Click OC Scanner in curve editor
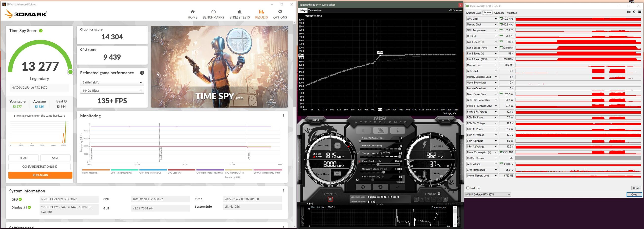Image resolution: width=644 pixels, height=229 pixels. point(456,10)
